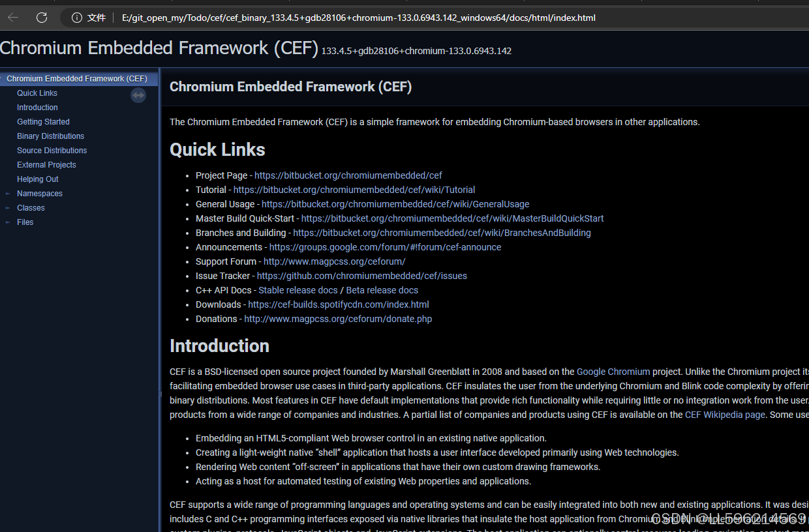This screenshot has height=532, width=809.
Task: Open the Beta release docs link
Action: point(382,290)
